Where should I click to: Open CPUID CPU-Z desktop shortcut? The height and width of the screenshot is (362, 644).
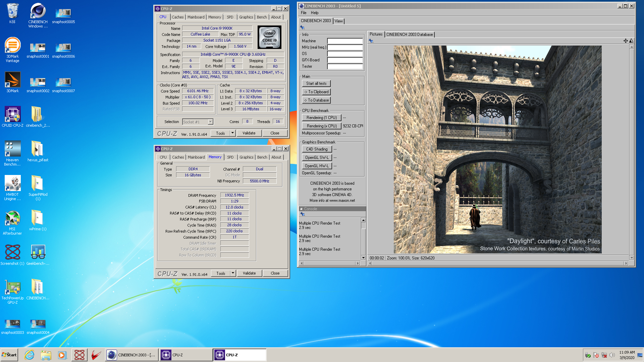click(12, 117)
